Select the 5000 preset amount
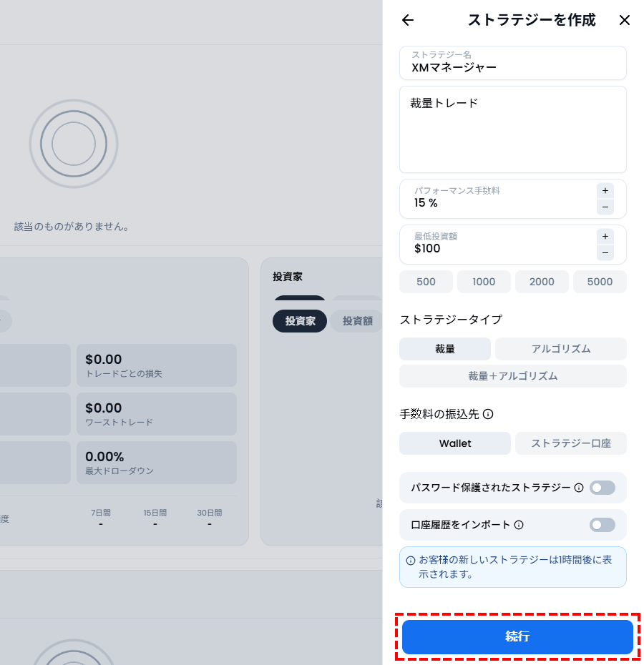The image size is (644, 665). click(600, 282)
